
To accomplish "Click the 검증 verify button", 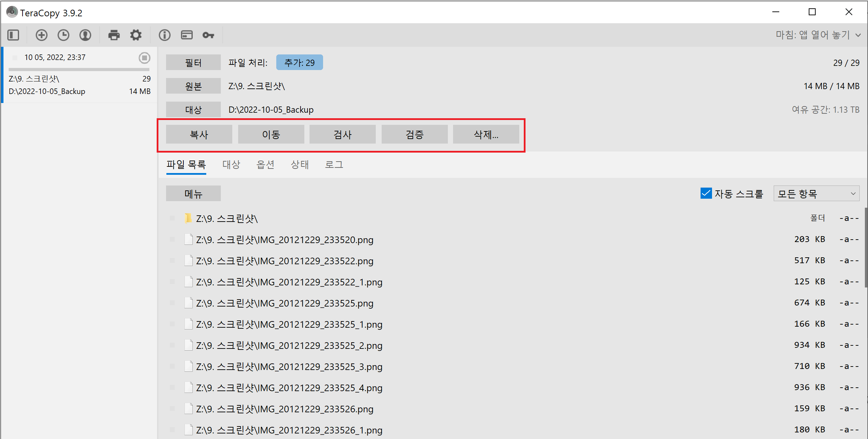I will (415, 135).
